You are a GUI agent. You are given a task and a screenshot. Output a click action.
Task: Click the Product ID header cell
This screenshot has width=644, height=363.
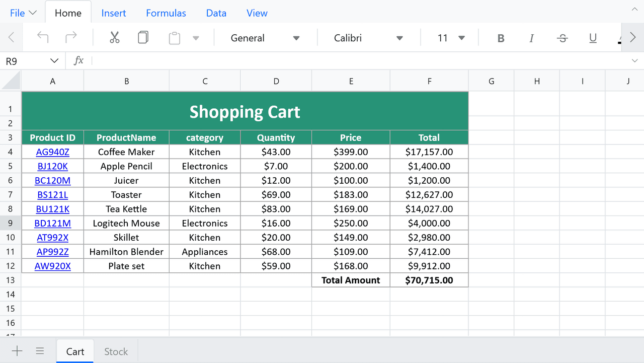(x=53, y=137)
